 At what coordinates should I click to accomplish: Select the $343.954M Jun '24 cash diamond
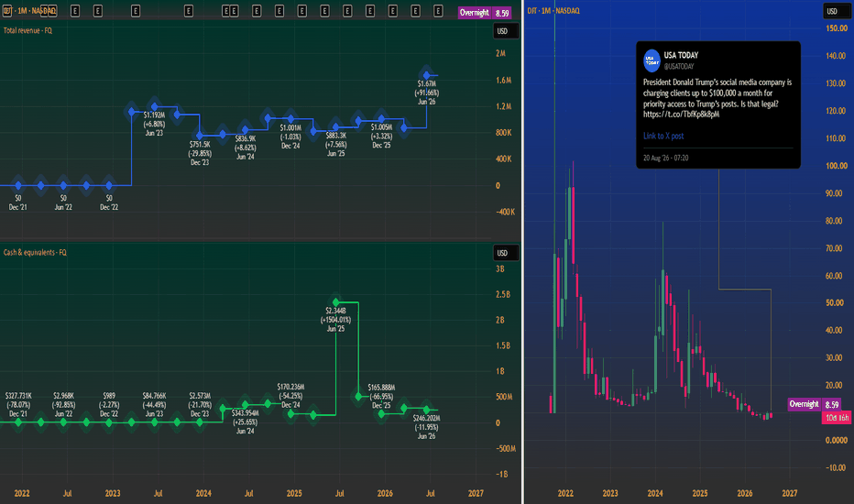coord(245,405)
